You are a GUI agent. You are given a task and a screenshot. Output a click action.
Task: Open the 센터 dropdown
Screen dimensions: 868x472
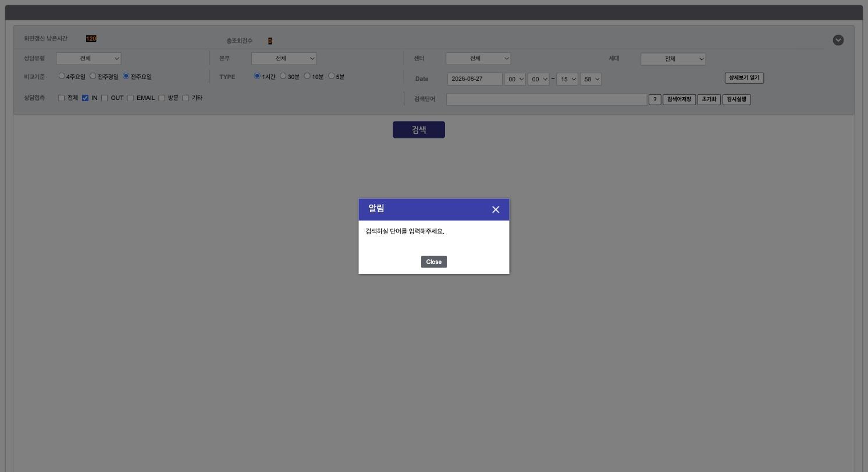[x=478, y=58]
